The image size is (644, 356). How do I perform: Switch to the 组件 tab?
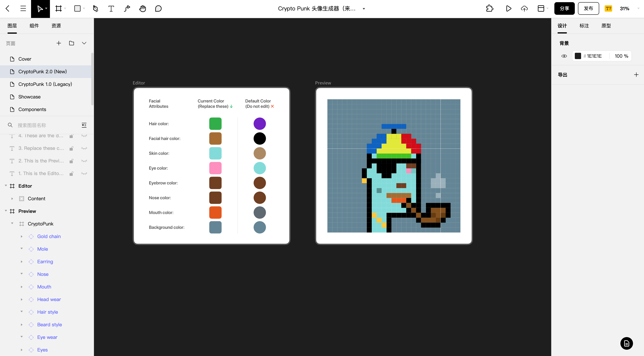[34, 26]
